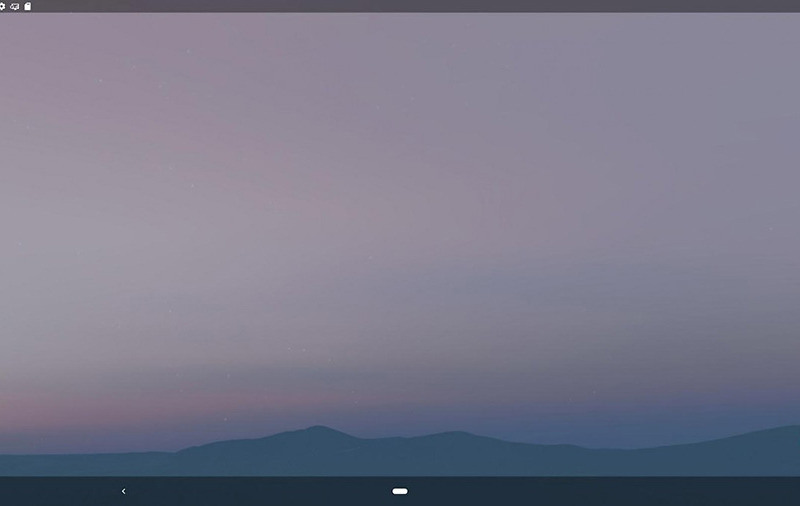
Task: Tap the home pill button
Action: click(x=399, y=491)
